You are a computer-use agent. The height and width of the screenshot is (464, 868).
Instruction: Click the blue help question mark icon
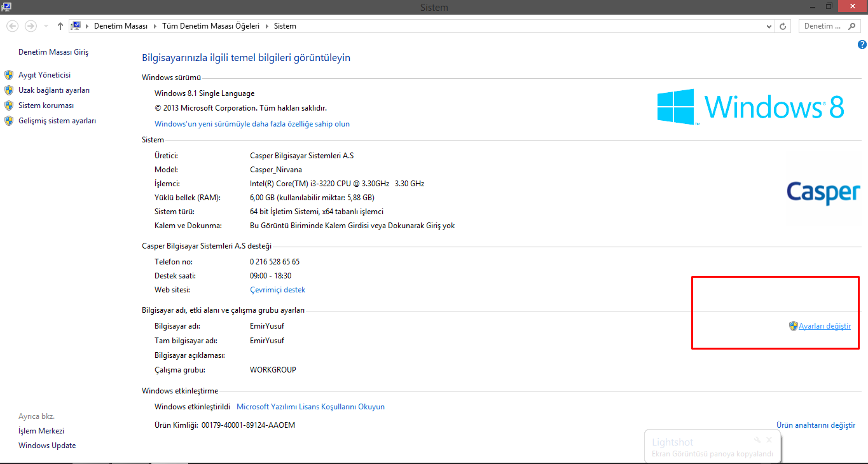[862, 44]
